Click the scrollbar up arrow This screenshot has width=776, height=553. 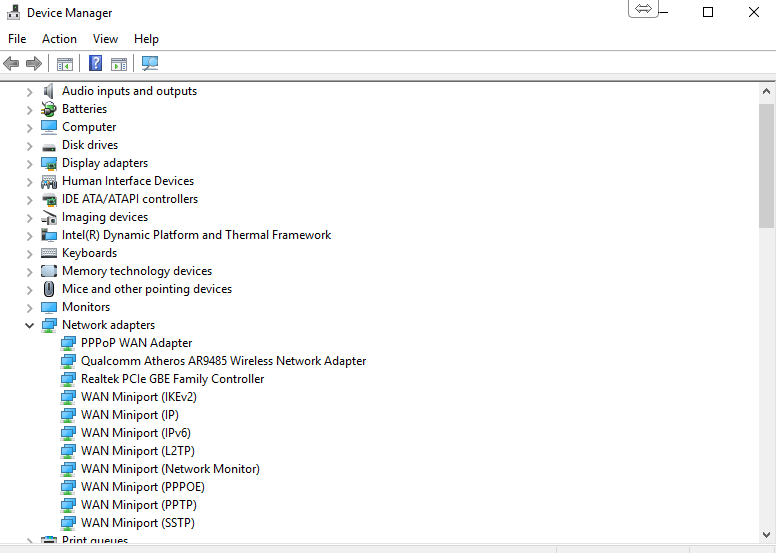click(x=766, y=92)
